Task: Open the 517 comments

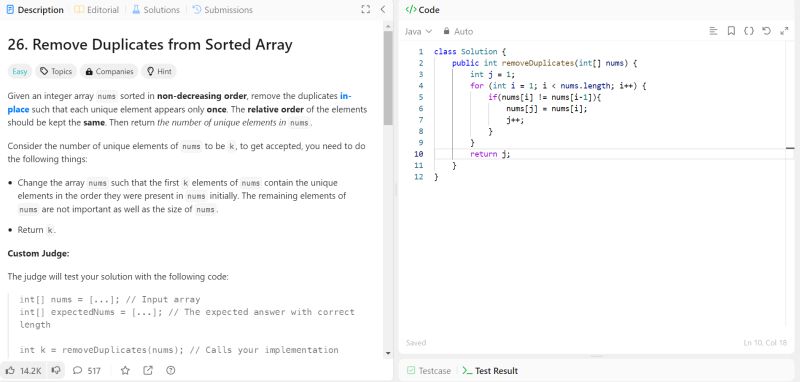Action: pos(87,371)
